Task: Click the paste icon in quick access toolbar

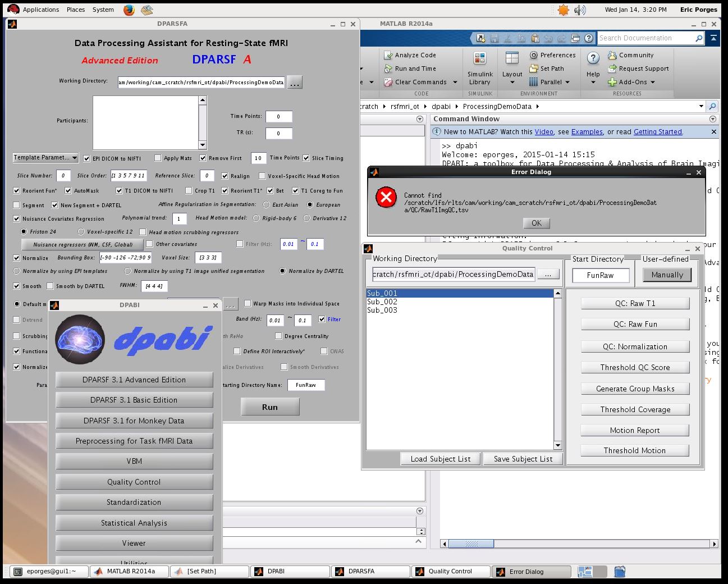Action: coord(535,38)
